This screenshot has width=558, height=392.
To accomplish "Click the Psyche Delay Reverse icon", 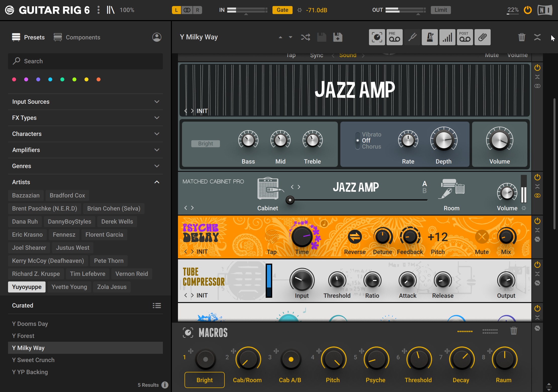I will tap(355, 237).
